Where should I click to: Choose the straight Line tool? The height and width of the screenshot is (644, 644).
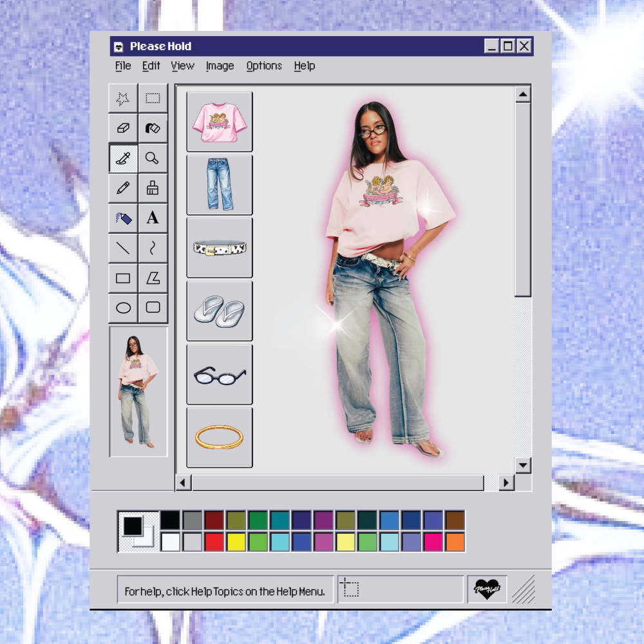point(123,248)
